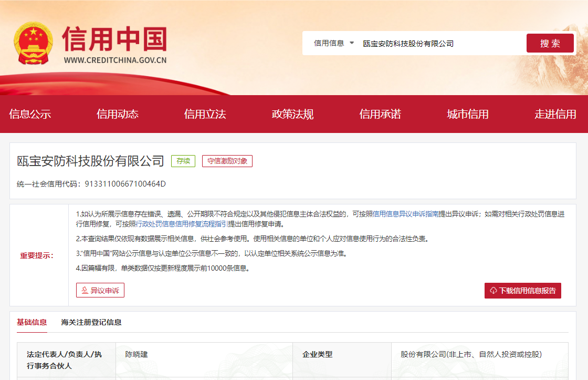Click the gavel icon on 异议申诉
This screenshot has height=380, width=588.
coord(85,290)
